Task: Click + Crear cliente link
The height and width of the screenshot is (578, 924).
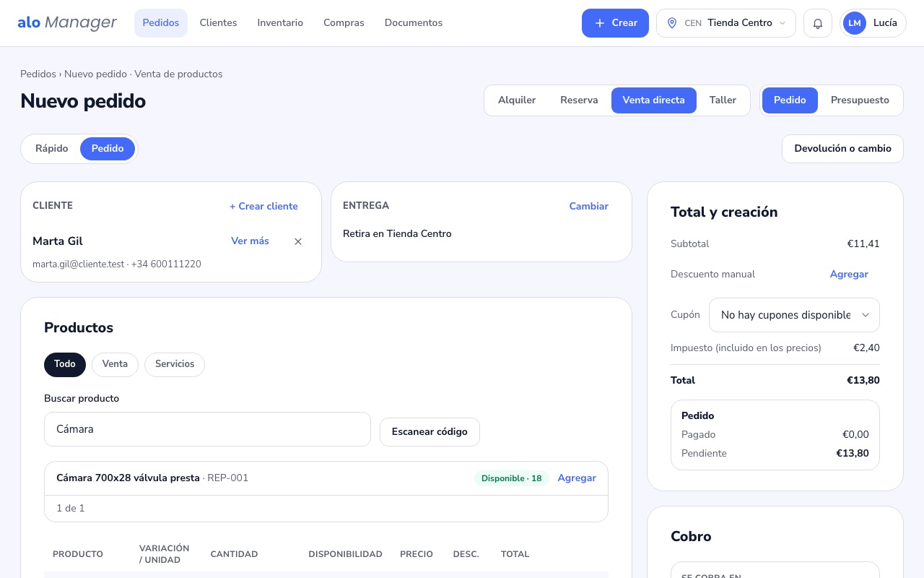Action: [263, 207]
